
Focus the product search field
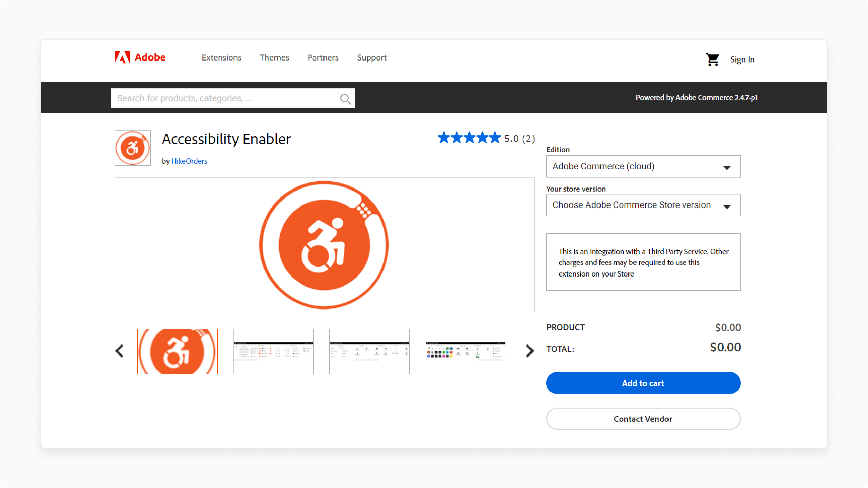point(233,98)
